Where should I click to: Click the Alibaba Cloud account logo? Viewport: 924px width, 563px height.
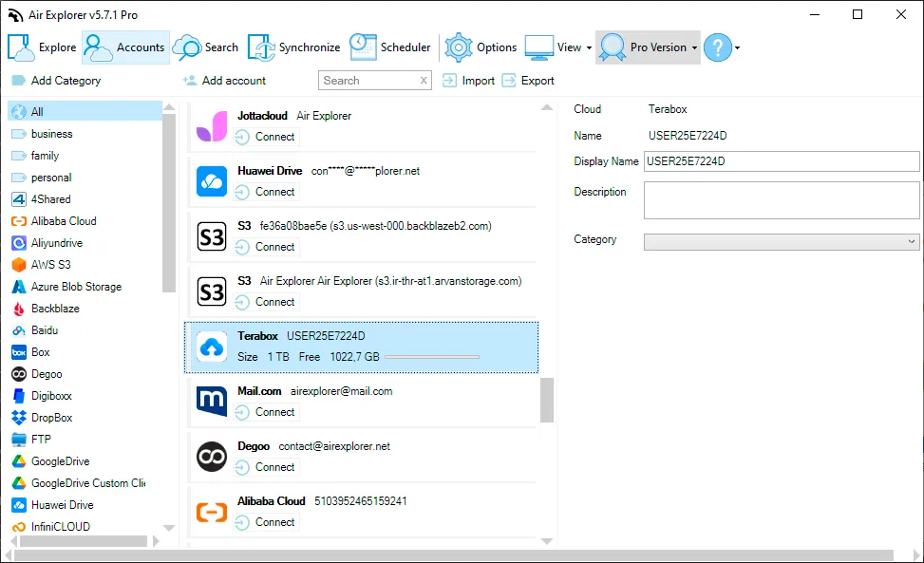(x=212, y=512)
